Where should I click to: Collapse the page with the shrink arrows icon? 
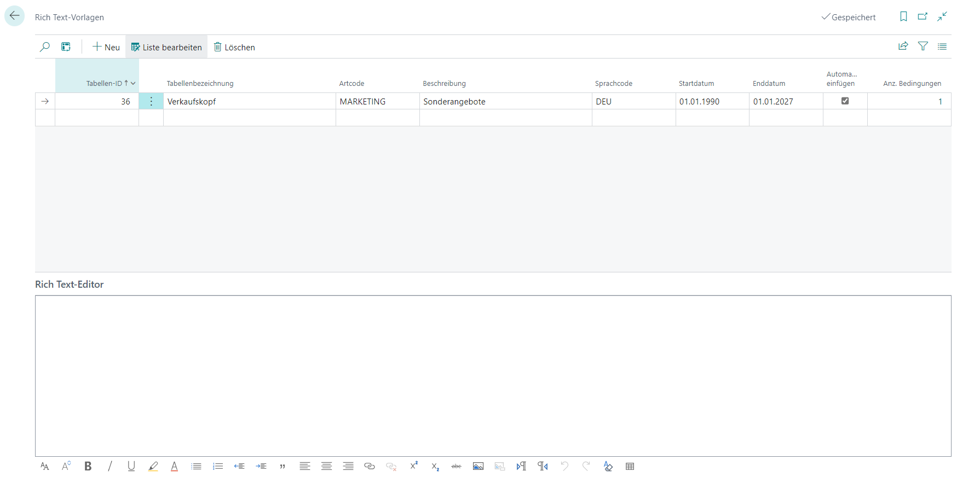click(942, 17)
